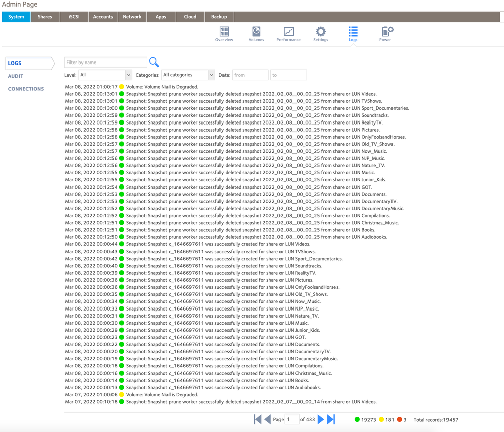The height and width of the screenshot is (432, 504).
Task: Click inside the page number input field
Action: pyautogui.click(x=292, y=419)
